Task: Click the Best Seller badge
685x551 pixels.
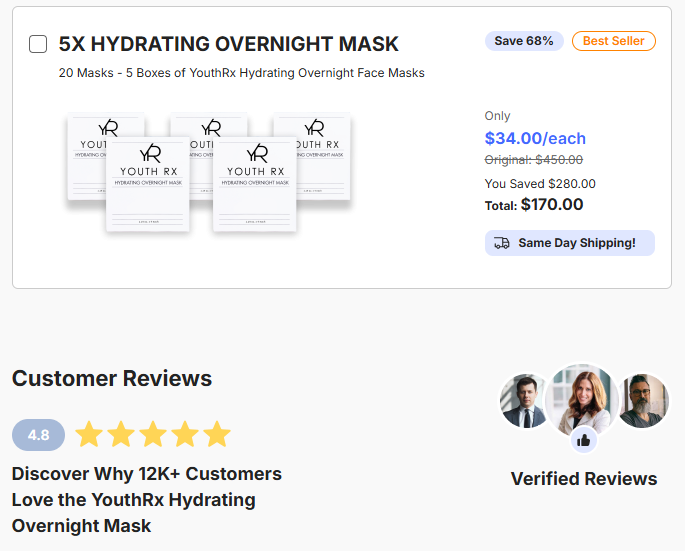Action: (x=613, y=41)
